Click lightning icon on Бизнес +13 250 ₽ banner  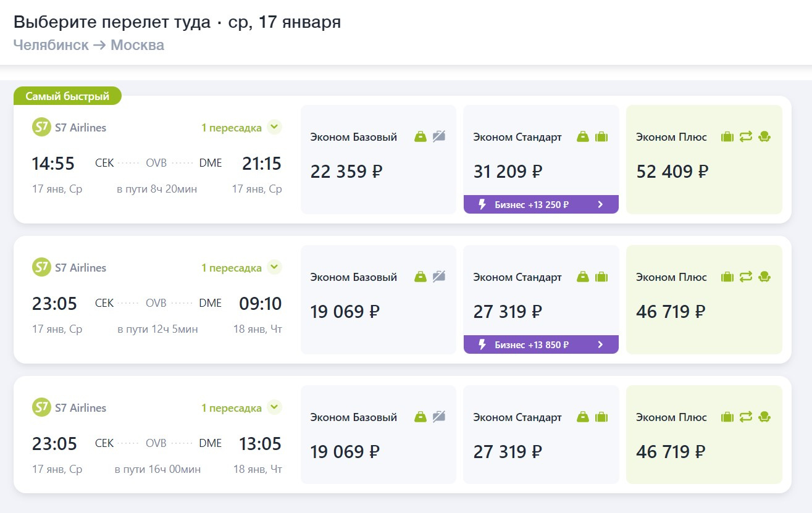[x=482, y=204]
